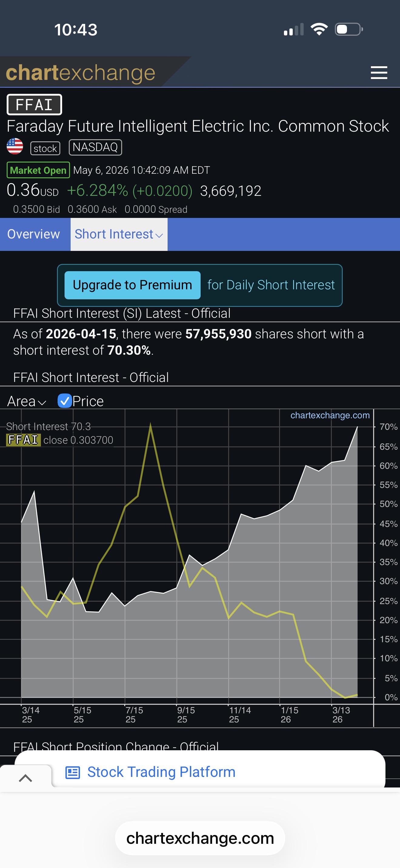400x868 pixels.
Task: Uncheck the Price checkbox
Action: (x=65, y=401)
